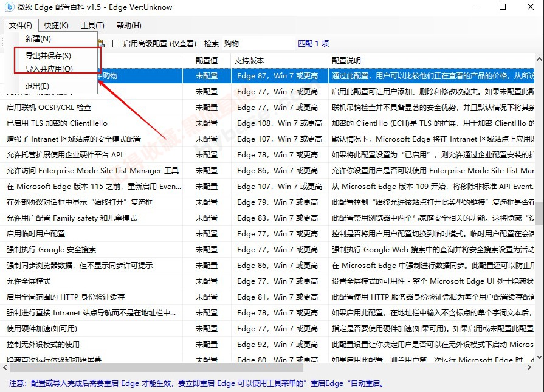The width and height of the screenshot is (544, 392).
Task: Open the 工具(T) menu
Action: click(x=92, y=26)
